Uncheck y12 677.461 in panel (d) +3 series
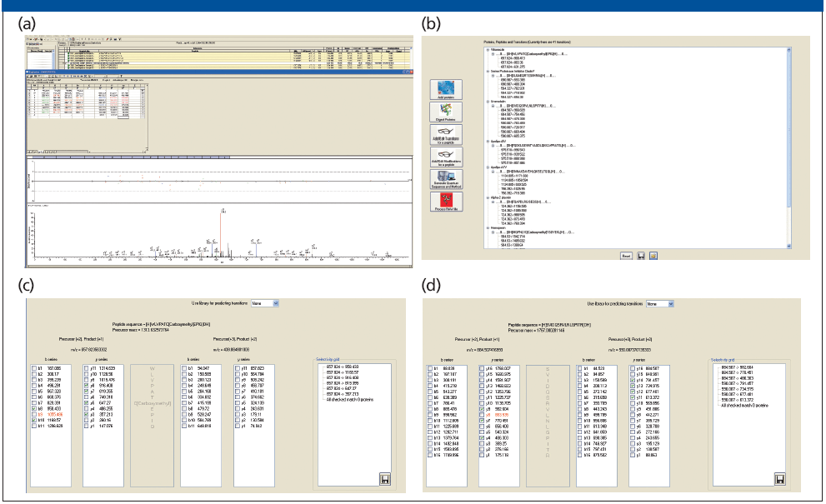This screenshot has width=826, height=504. pyautogui.click(x=633, y=392)
